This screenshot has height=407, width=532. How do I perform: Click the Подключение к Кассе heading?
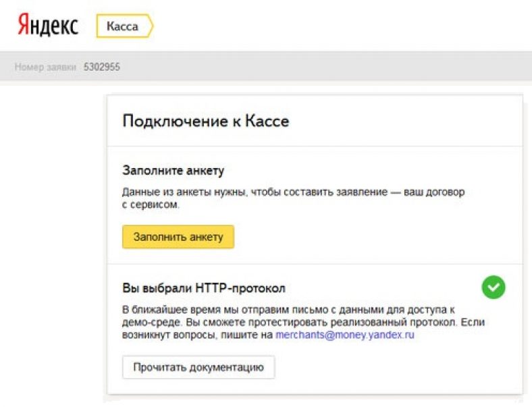point(206,121)
